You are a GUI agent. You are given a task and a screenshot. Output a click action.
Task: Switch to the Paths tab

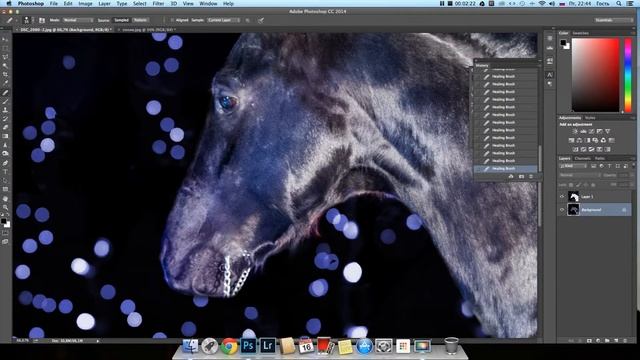(600, 158)
